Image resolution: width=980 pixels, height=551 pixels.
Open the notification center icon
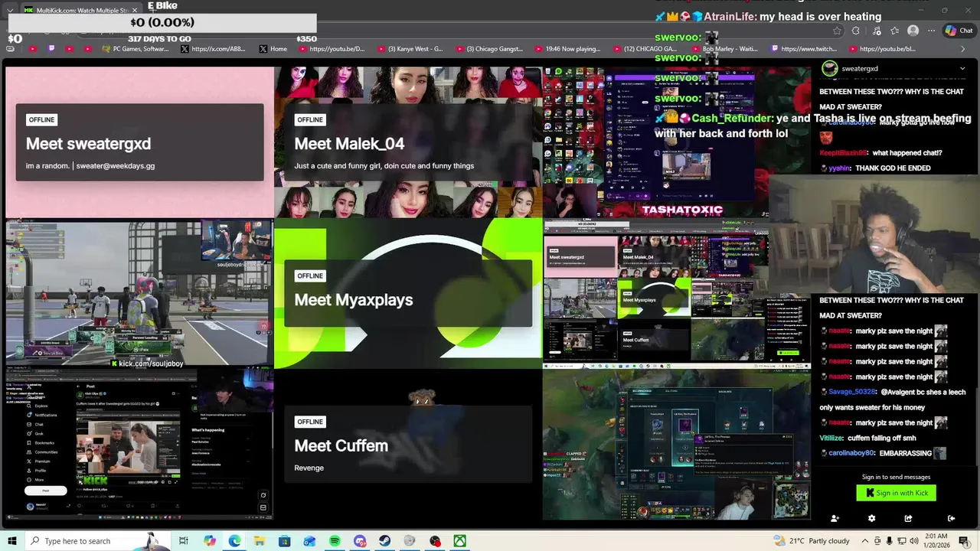tap(964, 541)
